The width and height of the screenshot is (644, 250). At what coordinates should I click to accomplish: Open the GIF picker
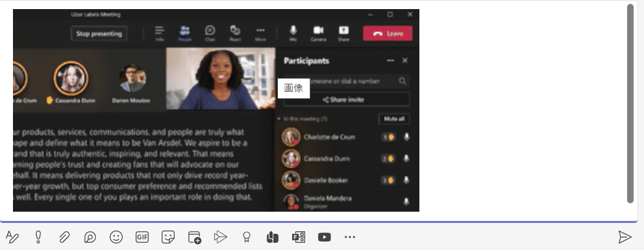coord(142,237)
